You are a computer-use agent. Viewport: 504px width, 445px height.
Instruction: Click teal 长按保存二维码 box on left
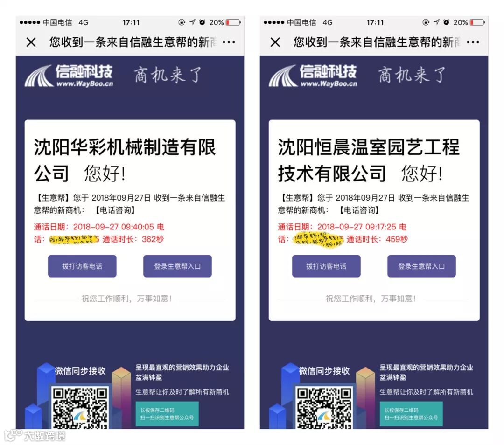(167, 414)
